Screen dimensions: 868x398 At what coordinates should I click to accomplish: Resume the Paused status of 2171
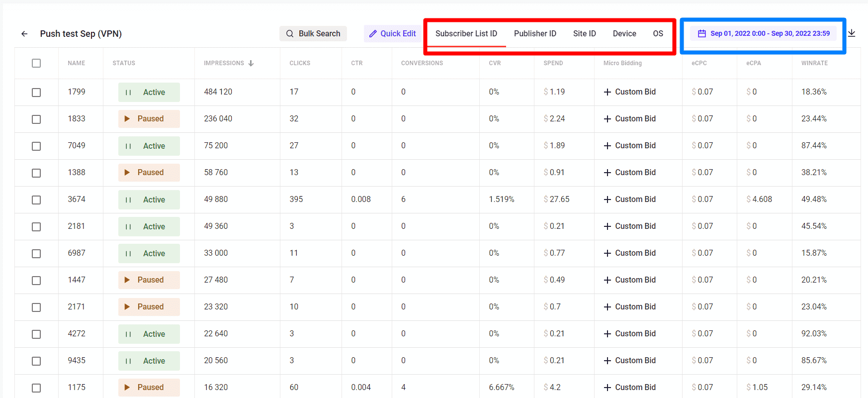click(x=149, y=307)
